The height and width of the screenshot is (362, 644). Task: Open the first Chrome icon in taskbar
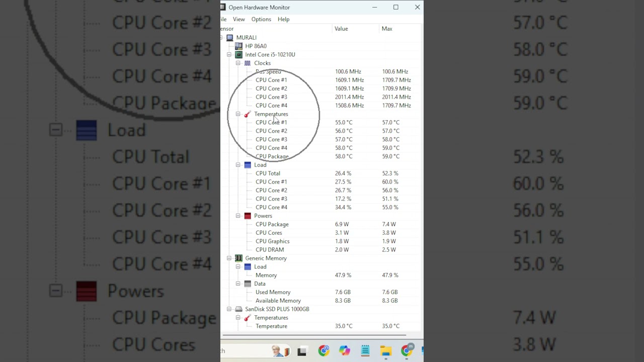tap(324, 351)
